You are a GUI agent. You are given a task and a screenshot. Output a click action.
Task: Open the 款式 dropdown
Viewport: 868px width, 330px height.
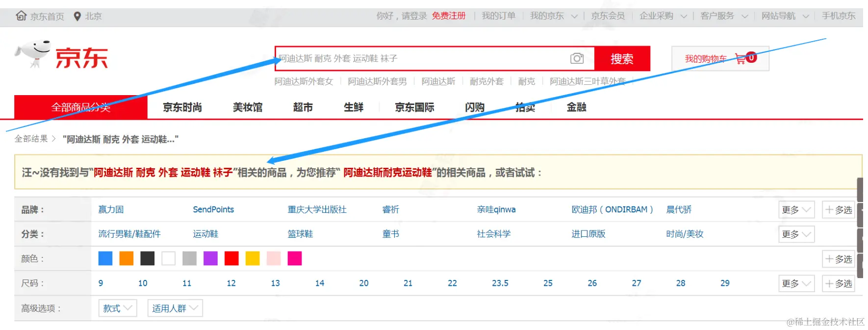(x=118, y=308)
